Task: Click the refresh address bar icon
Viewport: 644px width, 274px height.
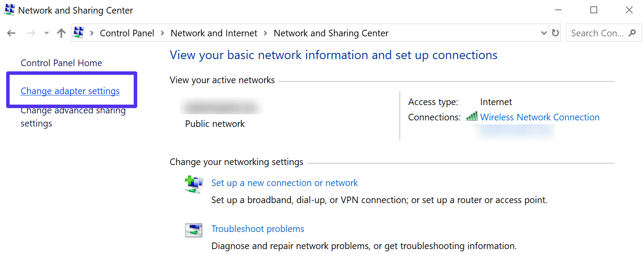Action: (x=555, y=33)
